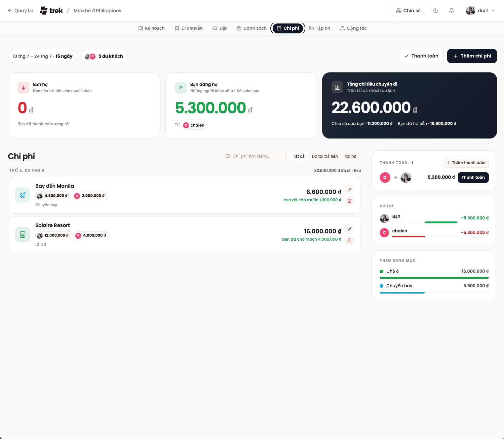504x439 pixels.
Task: Click the 2.000.000 đ chaien chip
Action: tap(91, 196)
